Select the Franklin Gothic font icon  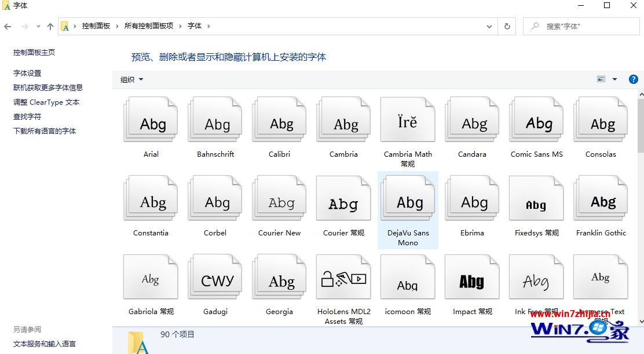pos(601,198)
